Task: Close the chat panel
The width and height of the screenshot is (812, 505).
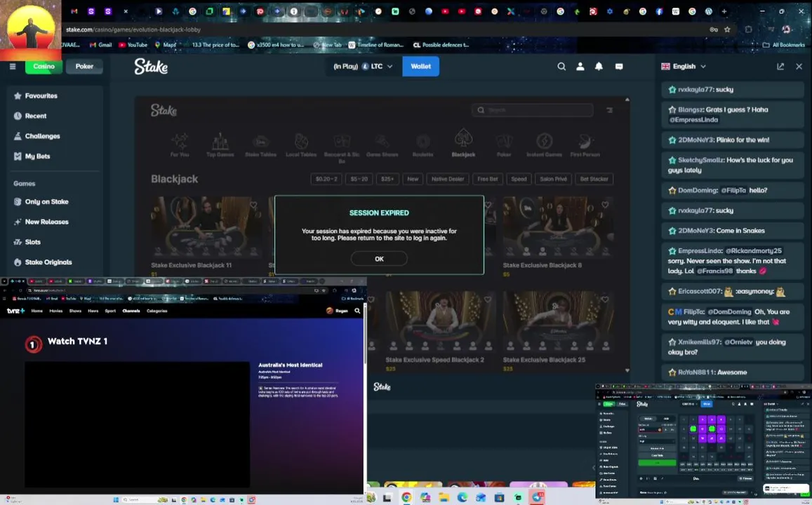Action: pos(799,66)
